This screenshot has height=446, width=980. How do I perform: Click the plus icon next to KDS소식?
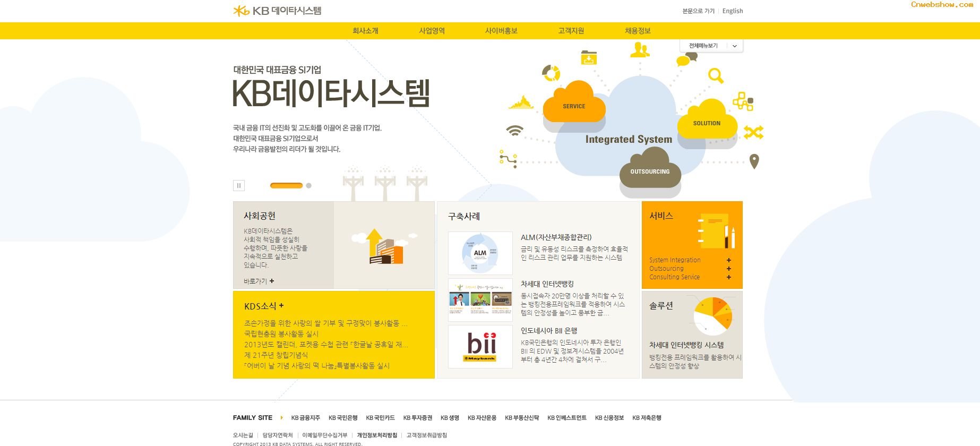pyautogui.click(x=281, y=305)
